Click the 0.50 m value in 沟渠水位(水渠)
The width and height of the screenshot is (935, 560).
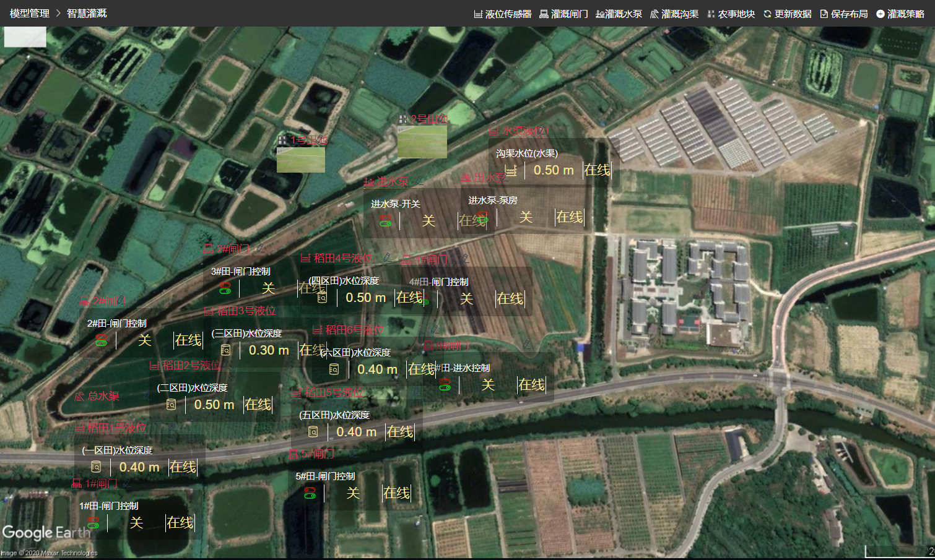click(554, 170)
